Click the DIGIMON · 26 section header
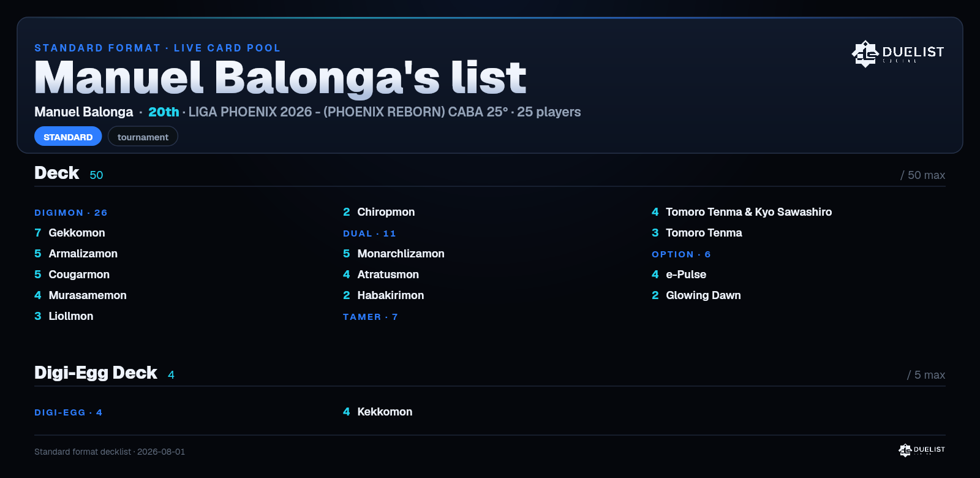 click(71, 213)
